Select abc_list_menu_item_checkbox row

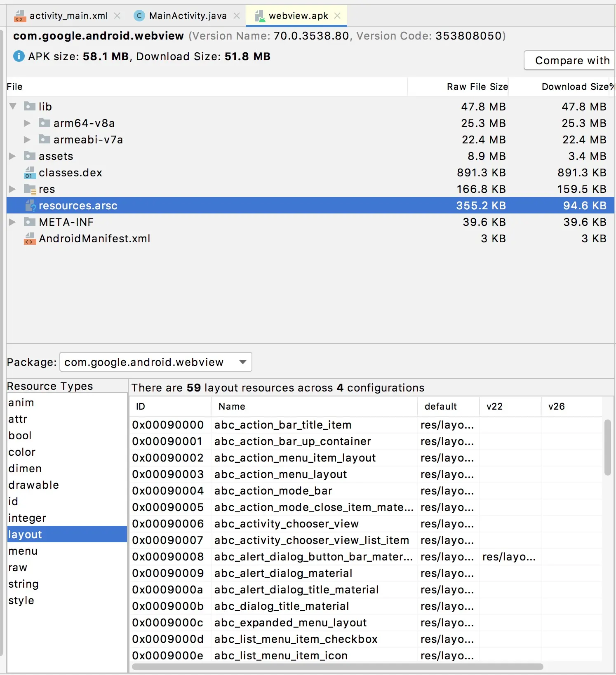pos(366,639)
